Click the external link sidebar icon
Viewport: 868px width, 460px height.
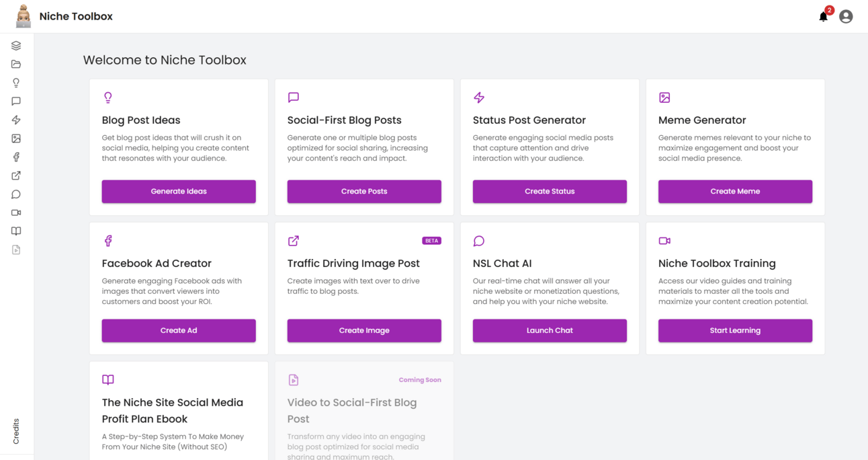(x=16, y=176)
